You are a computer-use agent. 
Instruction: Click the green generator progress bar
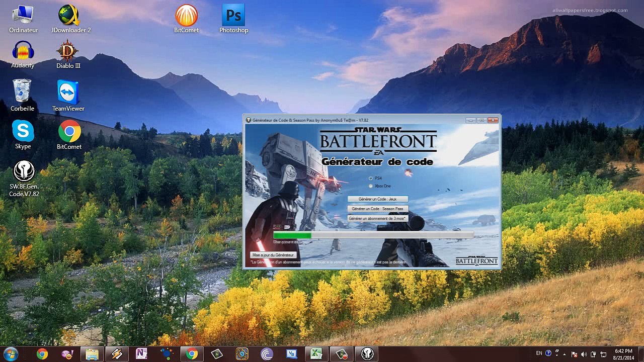(373, 235)
